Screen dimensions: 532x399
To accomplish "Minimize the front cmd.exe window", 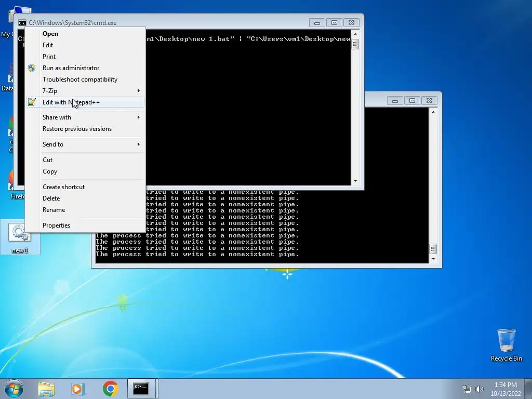I will [317, 23].
